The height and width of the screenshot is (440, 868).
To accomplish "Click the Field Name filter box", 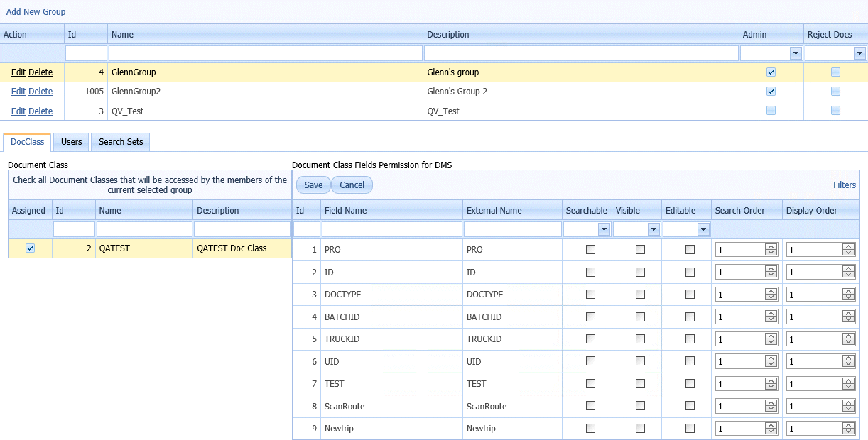I will [391, 229].
